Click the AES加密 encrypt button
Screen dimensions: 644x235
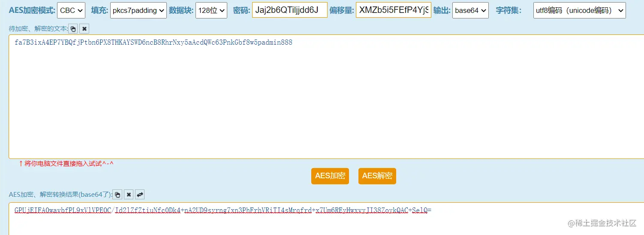[x=330, y=176]
